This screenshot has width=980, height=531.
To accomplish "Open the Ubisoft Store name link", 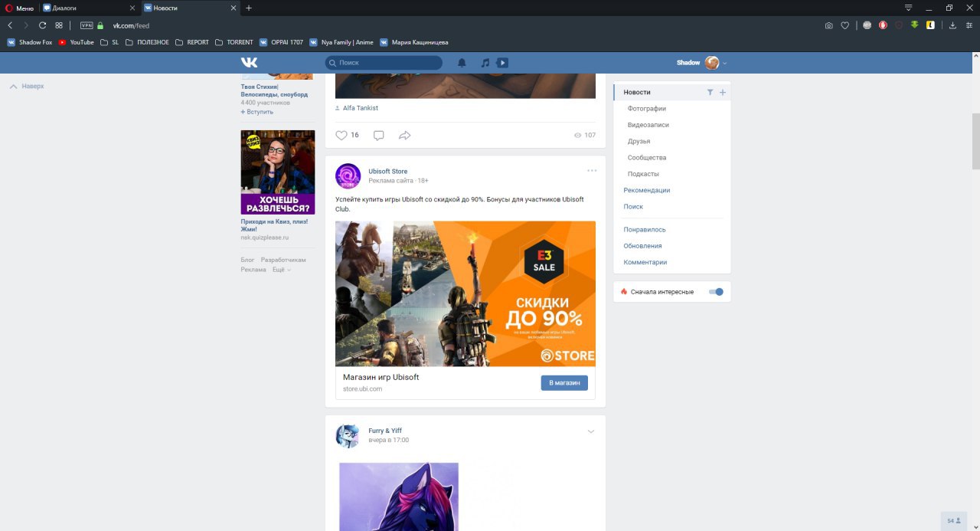I will pyautogui.click(x=388, y=172).
